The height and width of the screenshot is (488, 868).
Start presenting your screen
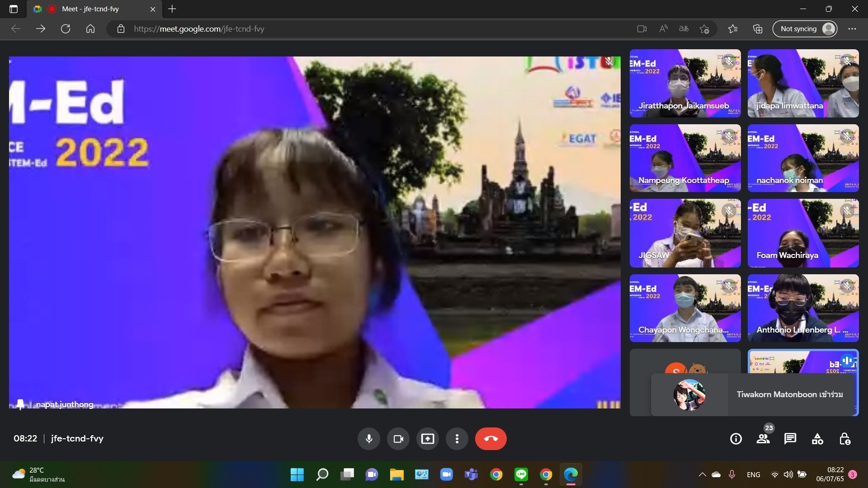point(428,439)
